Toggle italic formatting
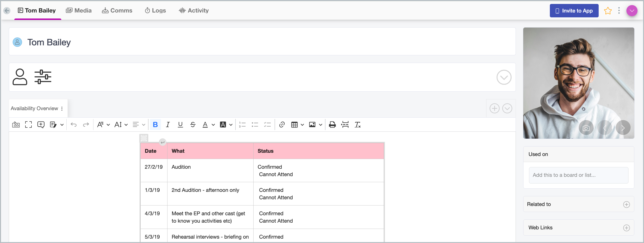644x243 pixels. click(168, 125)
